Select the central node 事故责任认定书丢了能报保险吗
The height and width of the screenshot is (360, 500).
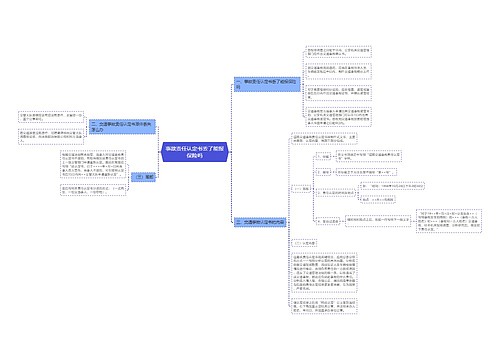pos(195,152)
